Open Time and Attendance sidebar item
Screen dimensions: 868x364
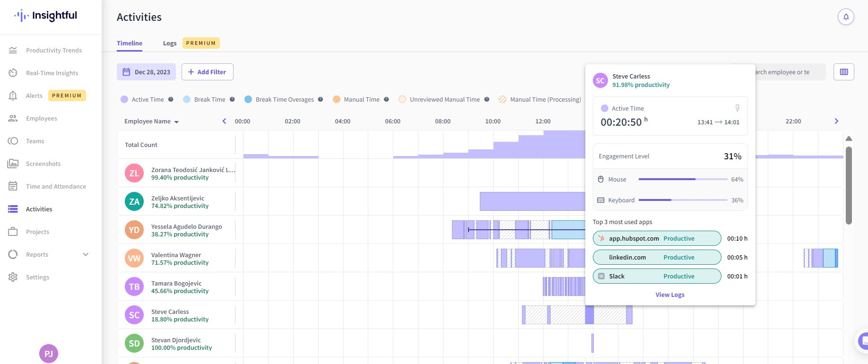point(56,186)
